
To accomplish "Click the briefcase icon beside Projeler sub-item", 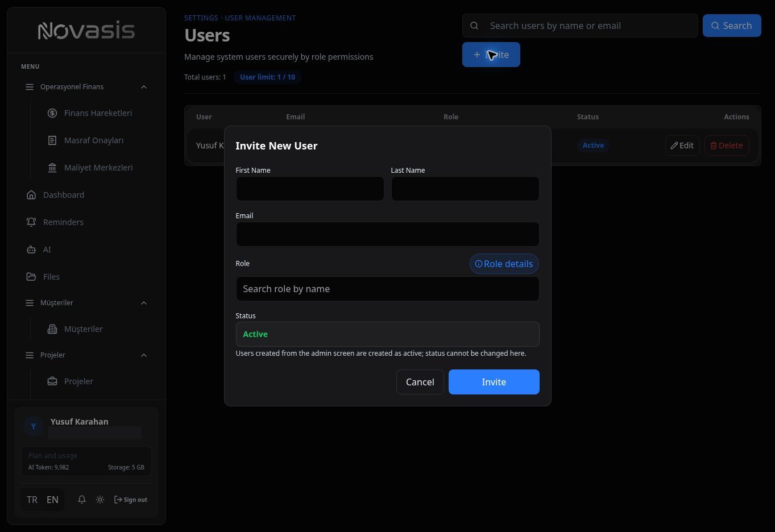I will point(52,381).
